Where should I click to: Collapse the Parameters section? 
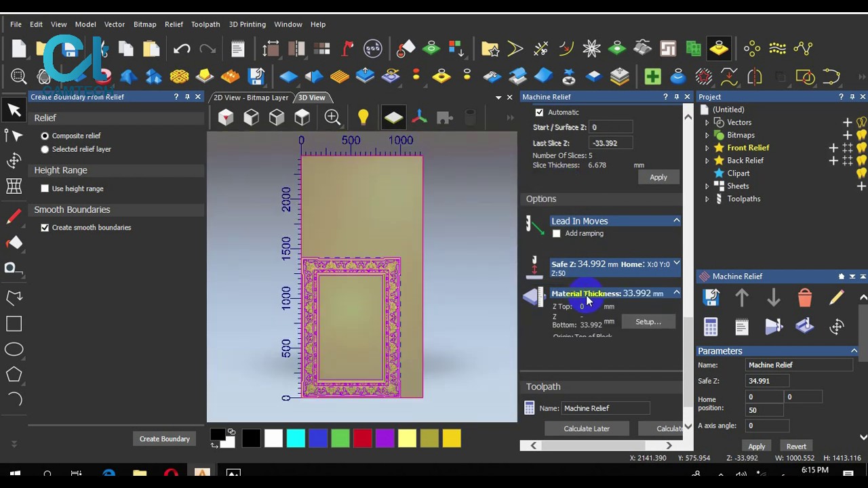pyautogui.click(x=854, y=351)
